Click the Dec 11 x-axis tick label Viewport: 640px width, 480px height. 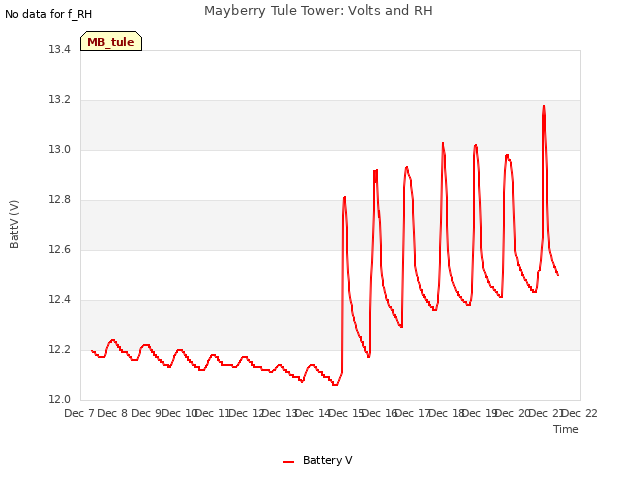tap(213, 413)
